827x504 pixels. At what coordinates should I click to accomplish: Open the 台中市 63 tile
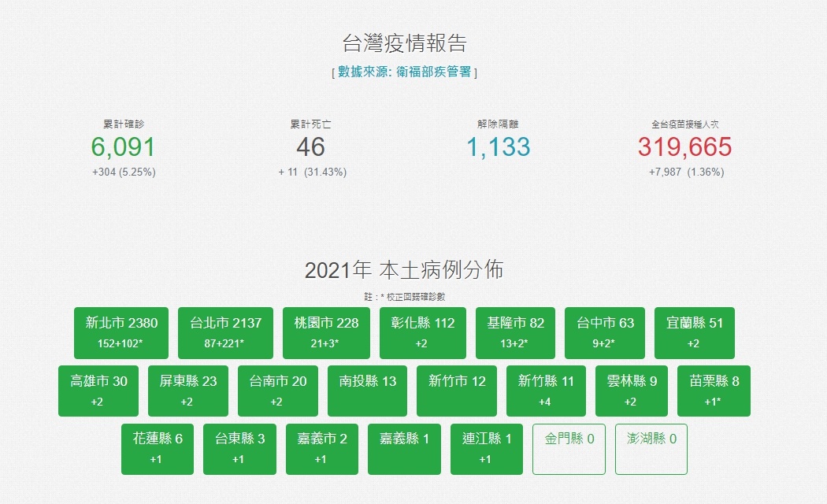[605, 332]
